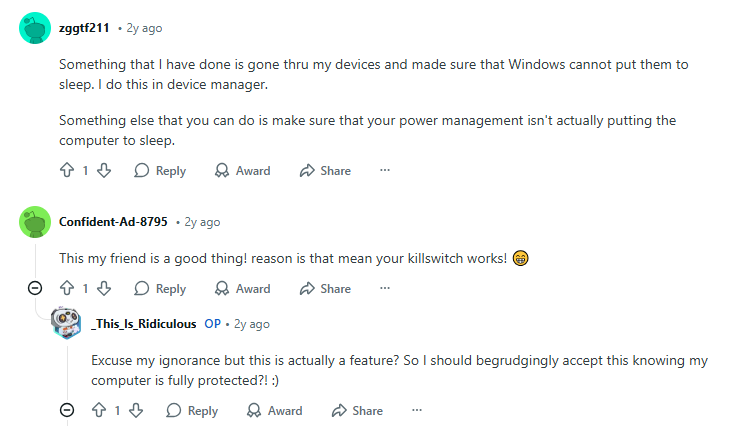
Task: Upvote _This_Is_Ridiculous's reply
Action: 99,411
